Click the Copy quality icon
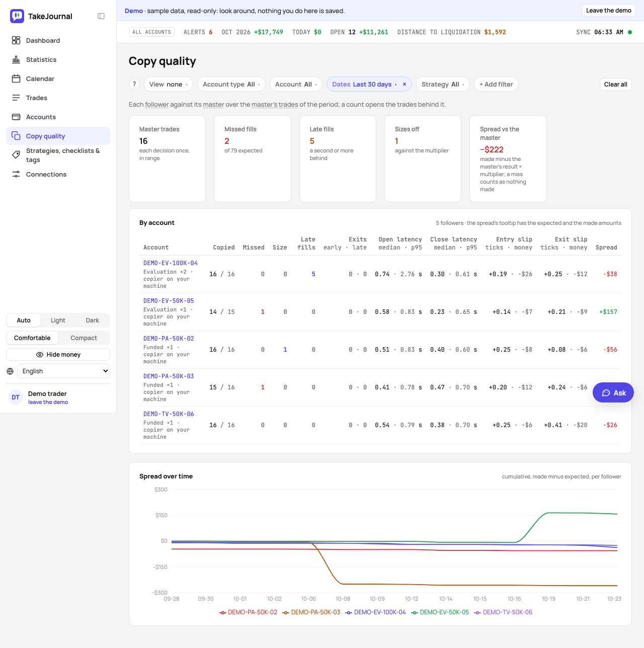 click(16, 136)
